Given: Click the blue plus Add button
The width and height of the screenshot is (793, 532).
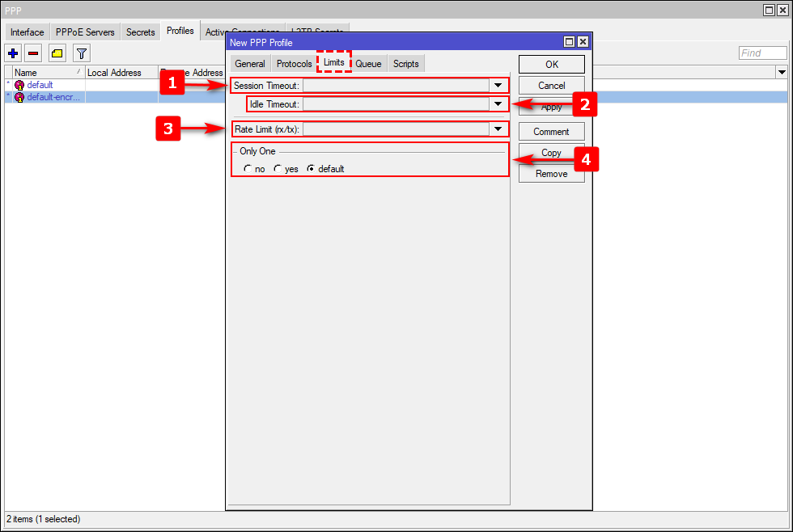Looking at the screenshot, I should click(13, 53).
